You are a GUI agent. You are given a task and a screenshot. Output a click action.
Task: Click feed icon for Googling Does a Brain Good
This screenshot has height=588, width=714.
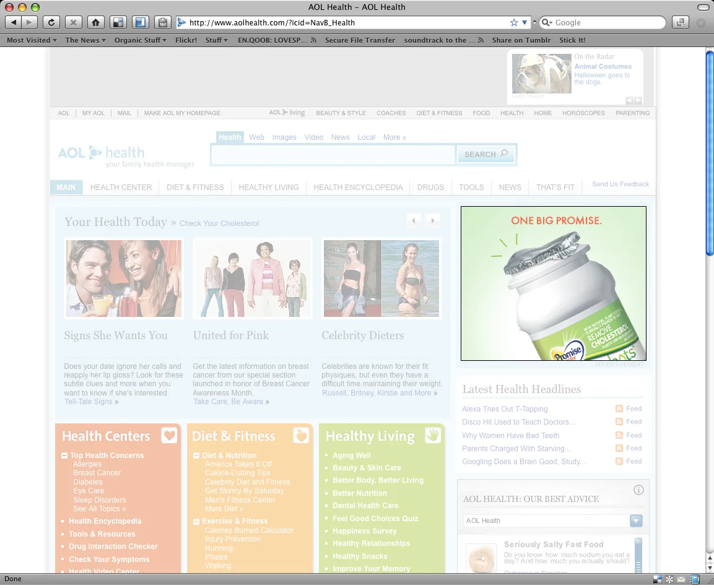click(x=619, y=461)
